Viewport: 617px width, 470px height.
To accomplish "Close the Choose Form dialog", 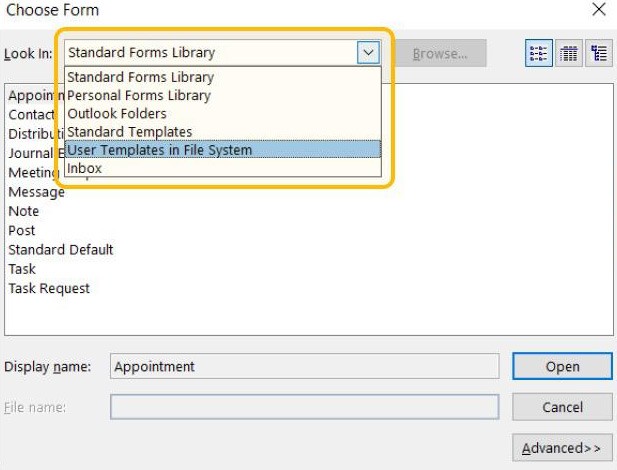I will tap(599, 10).
